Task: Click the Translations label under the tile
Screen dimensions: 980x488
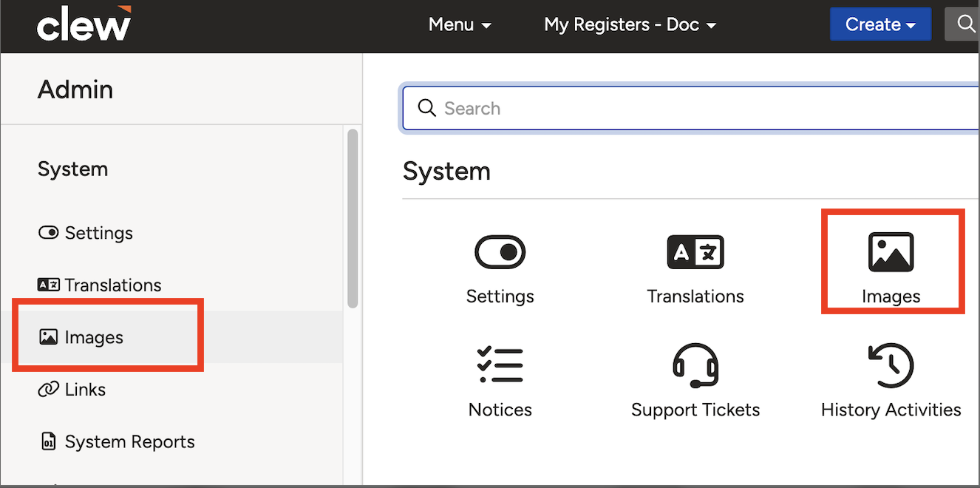Action: tap(695, 296)
